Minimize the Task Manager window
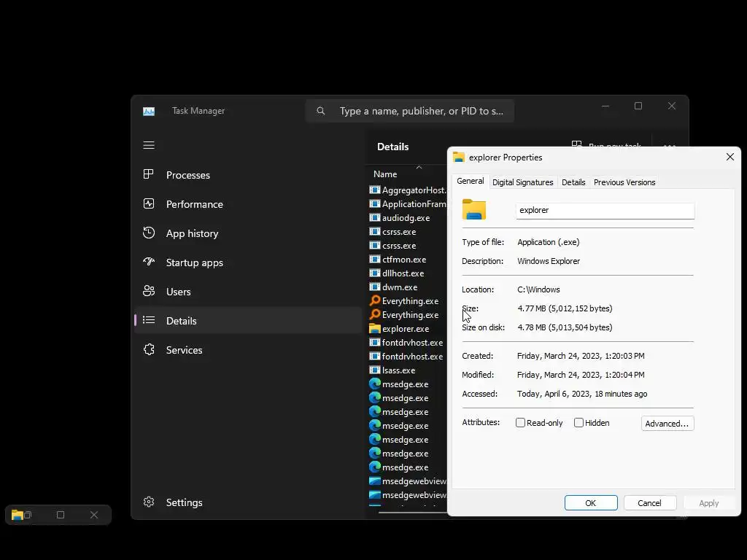 [x=605, y=106]
